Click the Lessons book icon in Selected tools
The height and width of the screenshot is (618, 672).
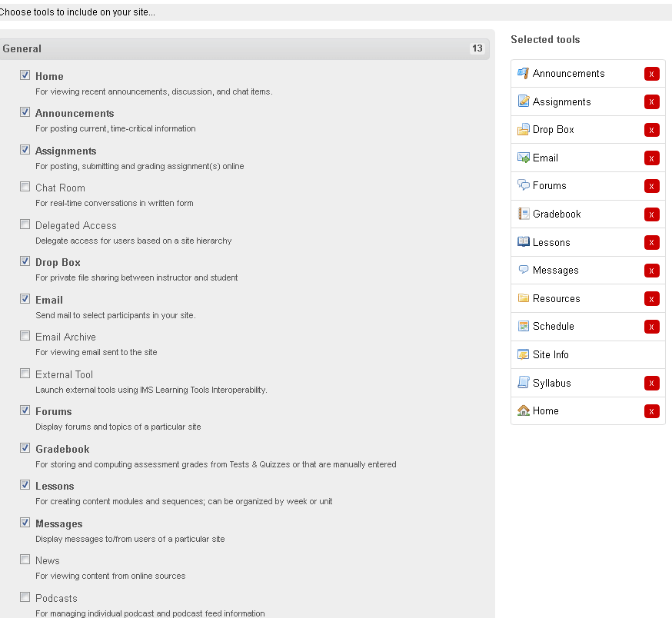coord(524,242)
